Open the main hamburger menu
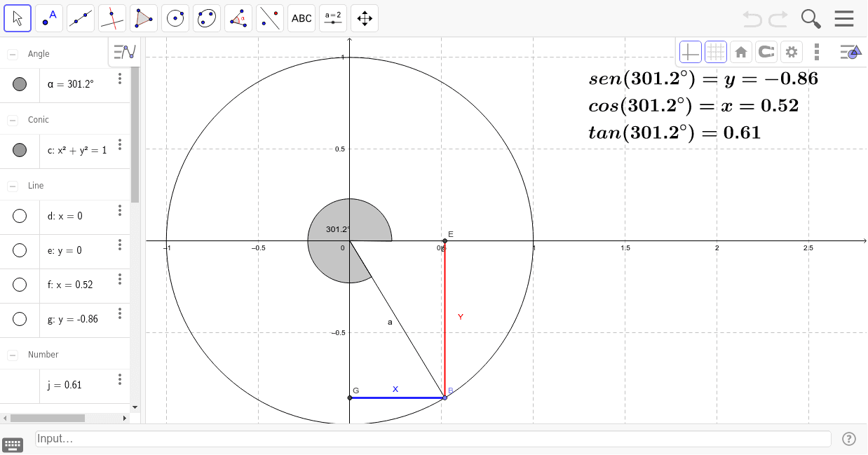 pos(843,19)
